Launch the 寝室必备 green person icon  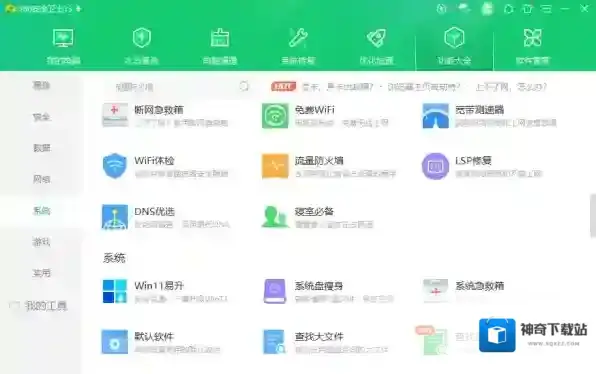click(x=275, y=216)
